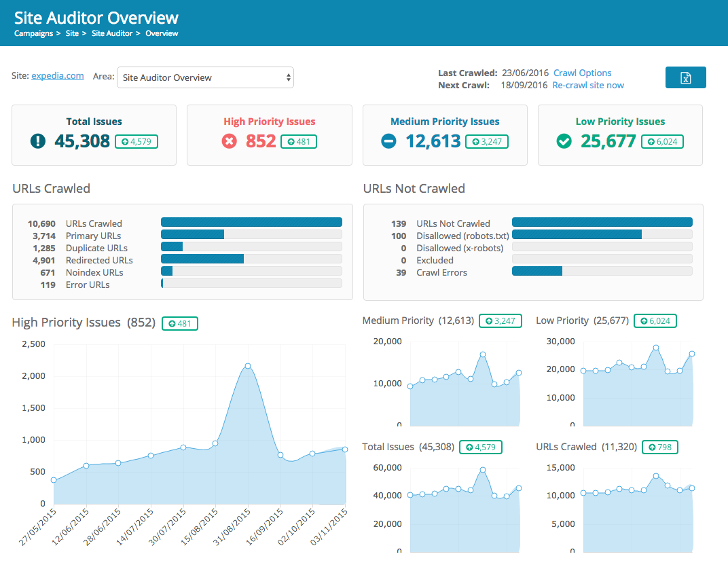Image resolution: width=728 pixels, height=569 pixels.
Task: Click the red High Priority cross icon
Action: 230,141
